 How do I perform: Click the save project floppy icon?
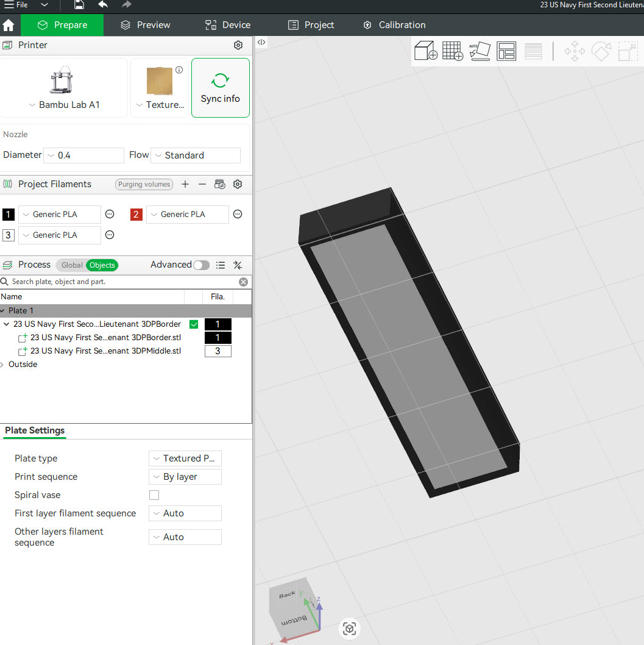[79, 5]
